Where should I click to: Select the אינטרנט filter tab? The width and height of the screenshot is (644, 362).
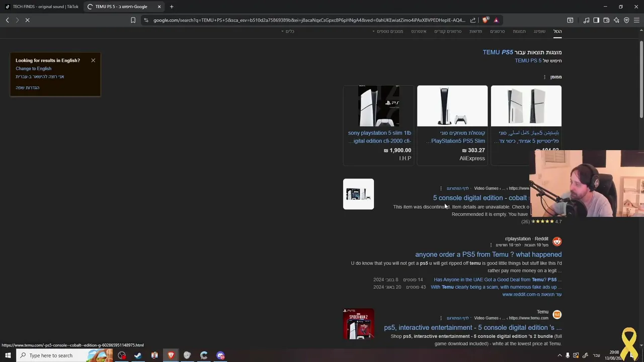419,31
